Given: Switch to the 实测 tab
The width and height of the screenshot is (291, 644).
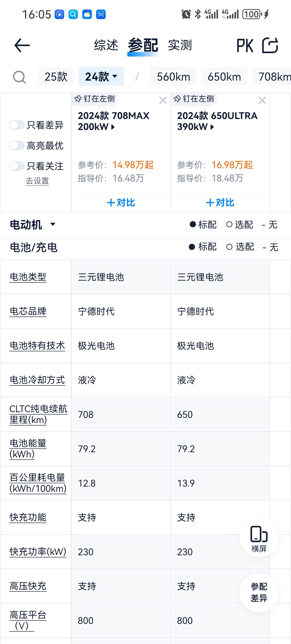Looking at the screenshot, I should (x=180, y=46).
